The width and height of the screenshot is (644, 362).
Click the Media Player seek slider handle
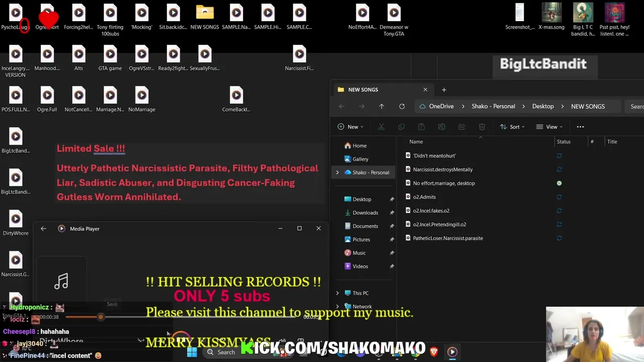(101, 317)
